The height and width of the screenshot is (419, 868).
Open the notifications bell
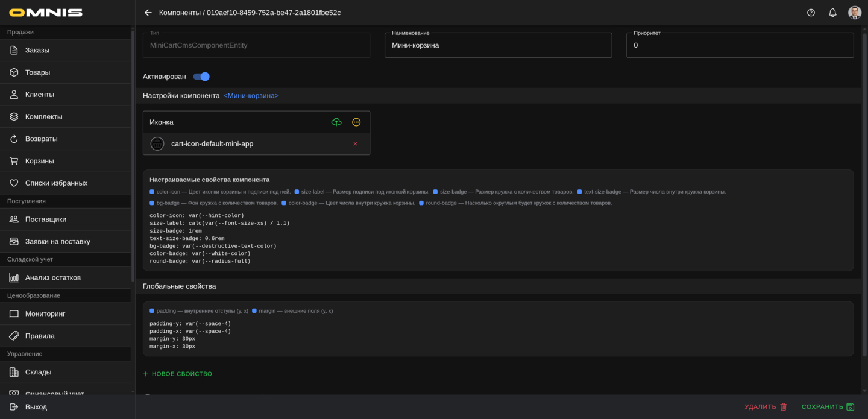coord(832,13)
